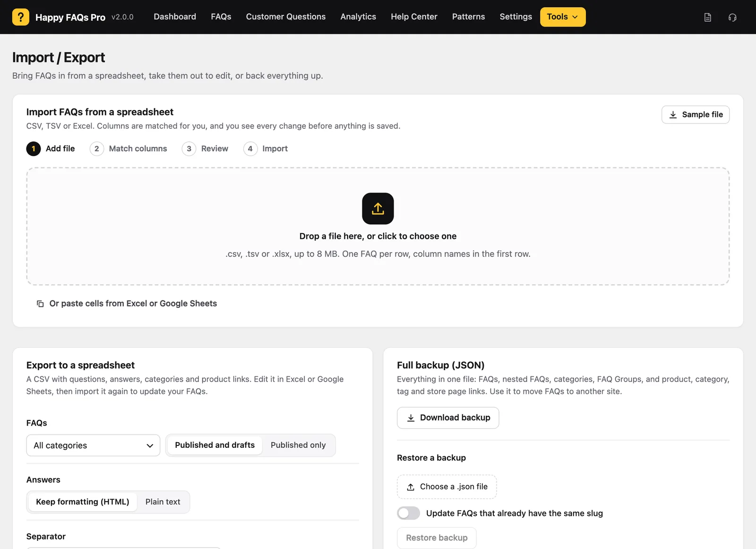Click step 1 Add file circle
The height and width of the screenshot is (549, 756).
[34, 148]
